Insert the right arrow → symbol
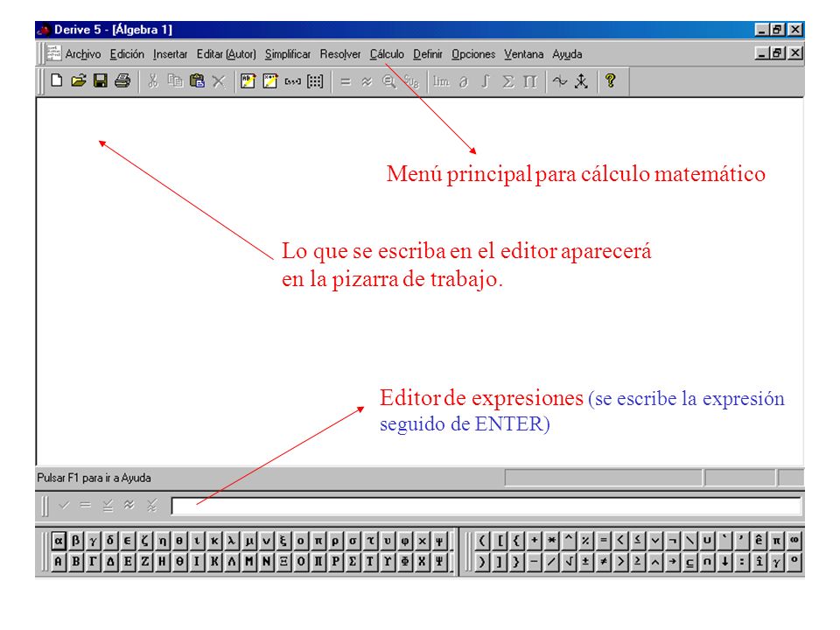This screenshot has height=630, width=840. coord(672,562)
